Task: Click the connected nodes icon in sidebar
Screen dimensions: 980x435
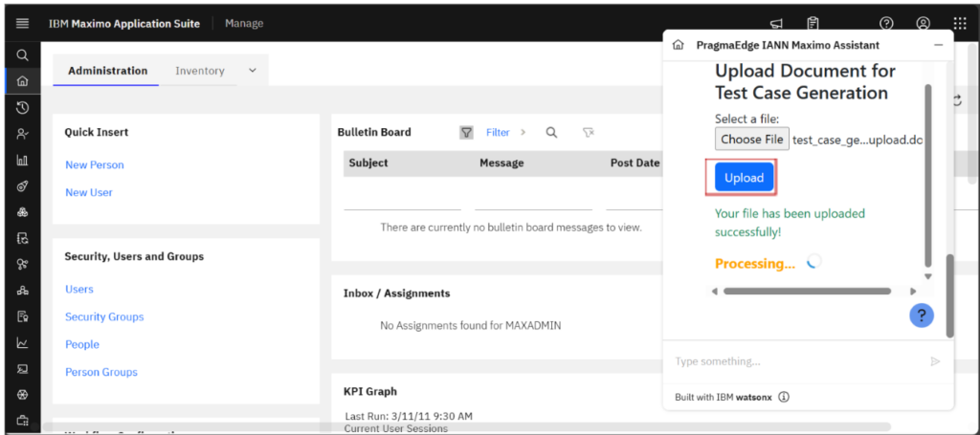Action: click(x=23, y=264)
